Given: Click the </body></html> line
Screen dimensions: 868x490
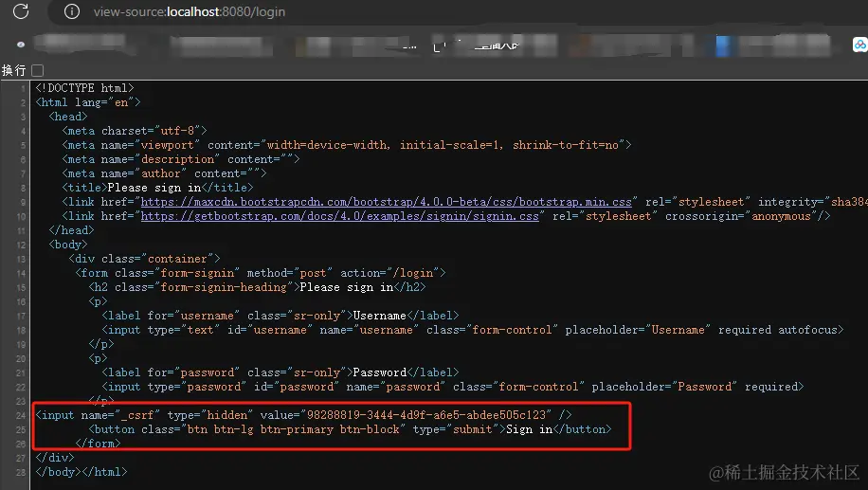Looking at the screenshot, I should 81,472.
